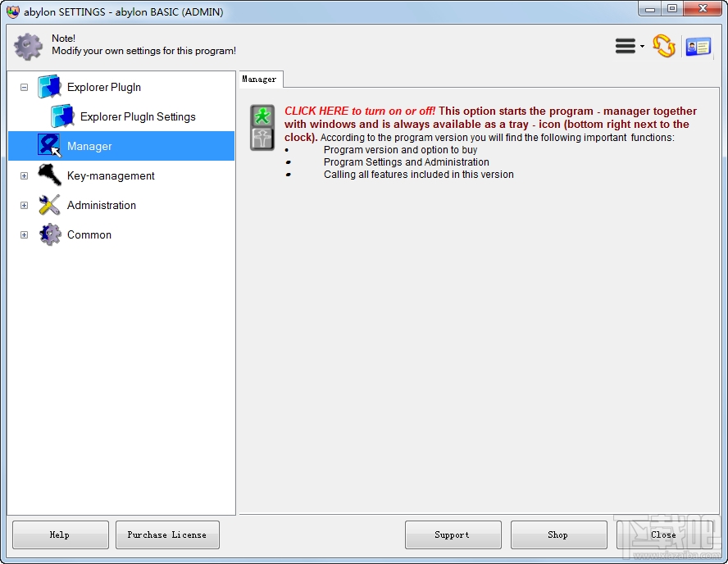Viewport: 728px width, 564px height.
Task: Switch to the Manager tab
Action: (x=260, y=80)
